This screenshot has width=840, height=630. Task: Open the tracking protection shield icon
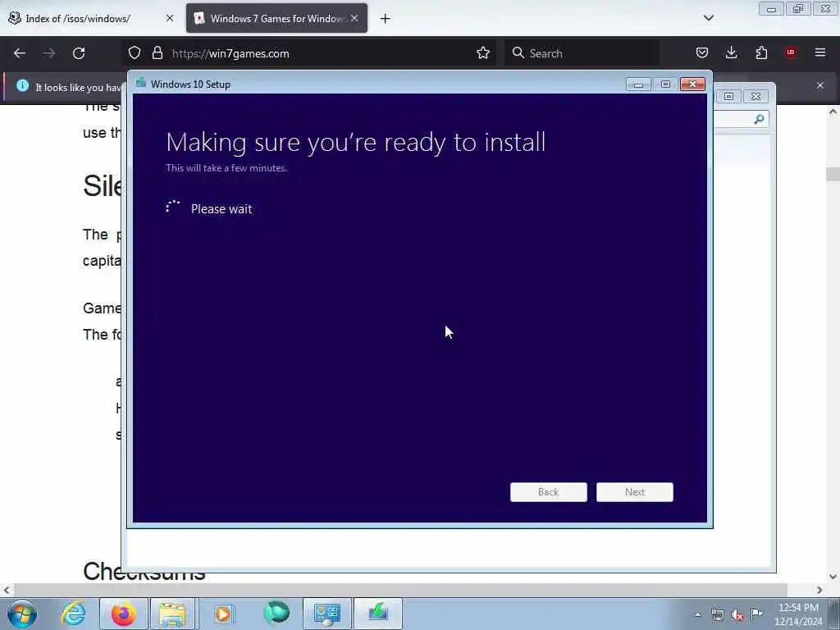(x=135, y=53)
